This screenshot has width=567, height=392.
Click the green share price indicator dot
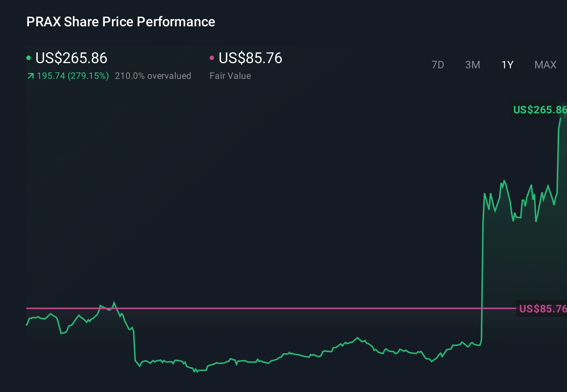coord(29,57)
